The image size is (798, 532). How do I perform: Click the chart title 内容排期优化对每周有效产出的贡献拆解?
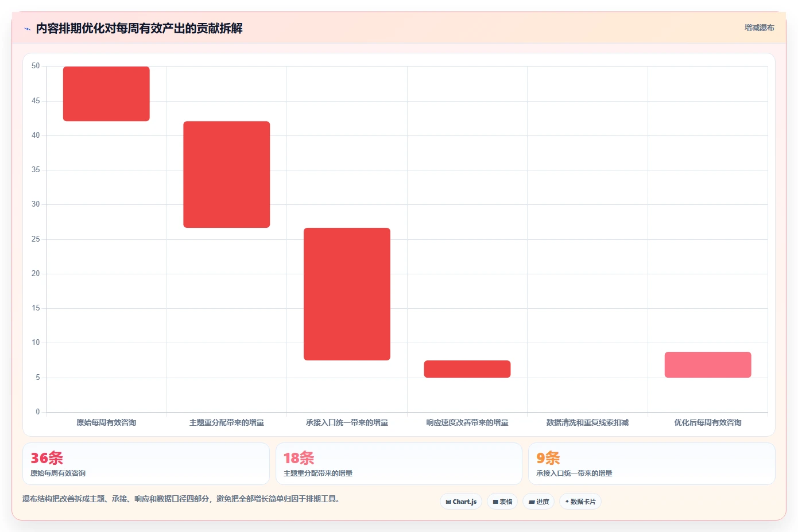pyautogui.click(x=139, y=28)
